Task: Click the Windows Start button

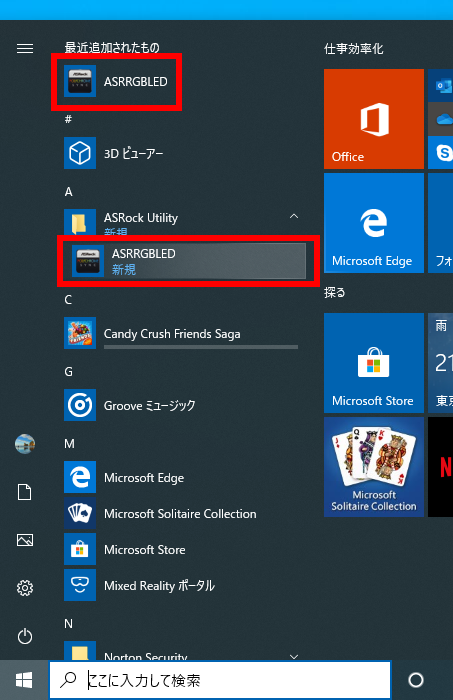Action: pos(24,680)
